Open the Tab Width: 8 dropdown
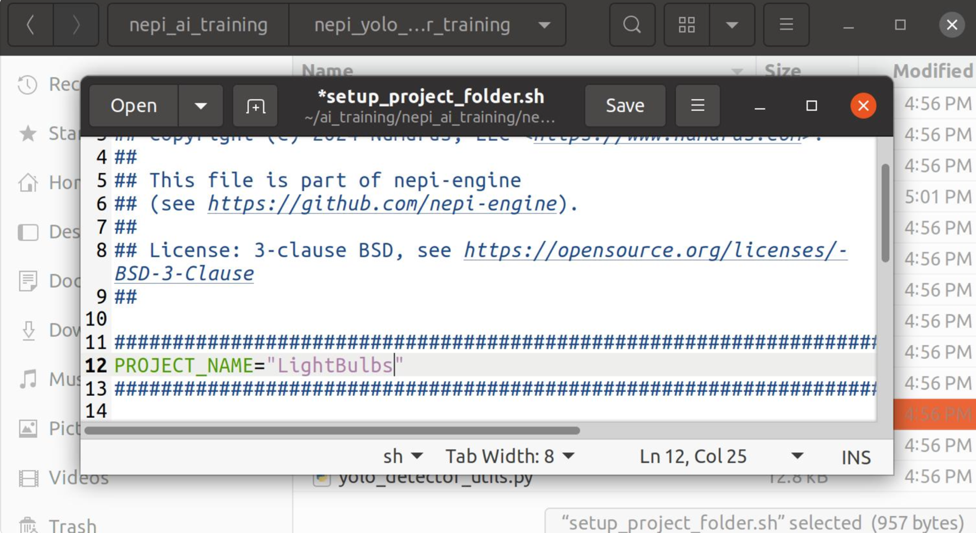This screenshot has height=533, width=976. click(510, 457)
